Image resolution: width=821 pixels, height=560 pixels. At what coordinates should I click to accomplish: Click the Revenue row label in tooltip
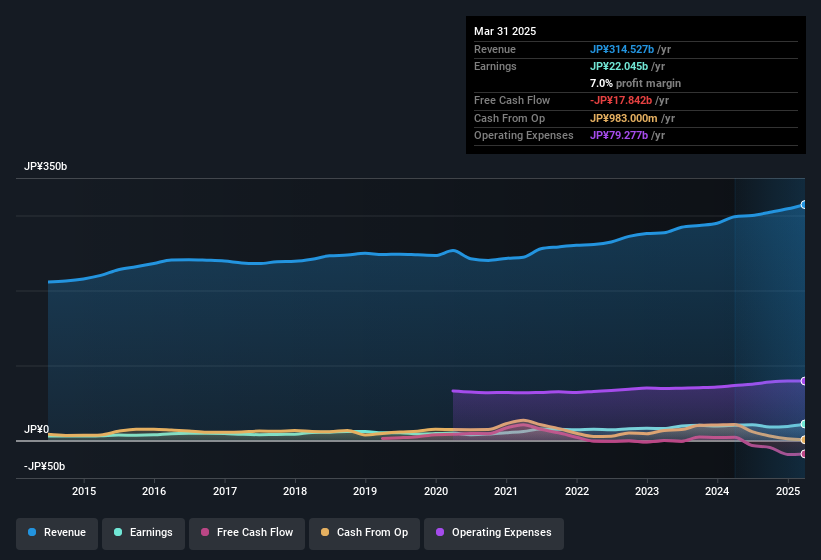tap(495, 49)
